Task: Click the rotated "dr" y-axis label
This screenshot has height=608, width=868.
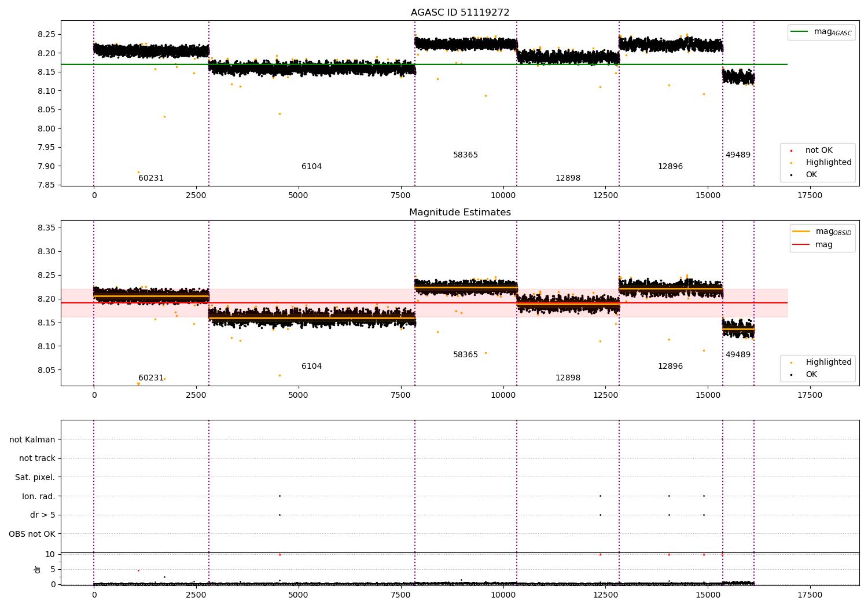Action: 38,569
